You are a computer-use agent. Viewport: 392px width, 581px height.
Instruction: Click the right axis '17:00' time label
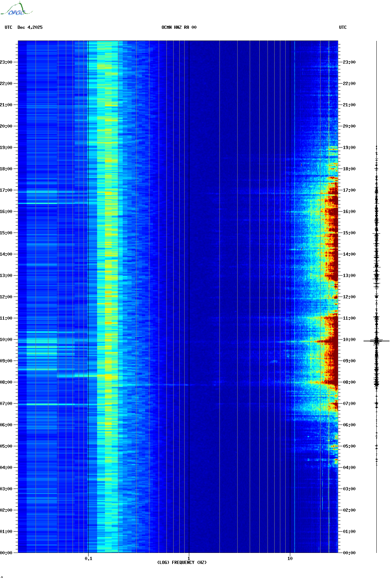point(349,190)
